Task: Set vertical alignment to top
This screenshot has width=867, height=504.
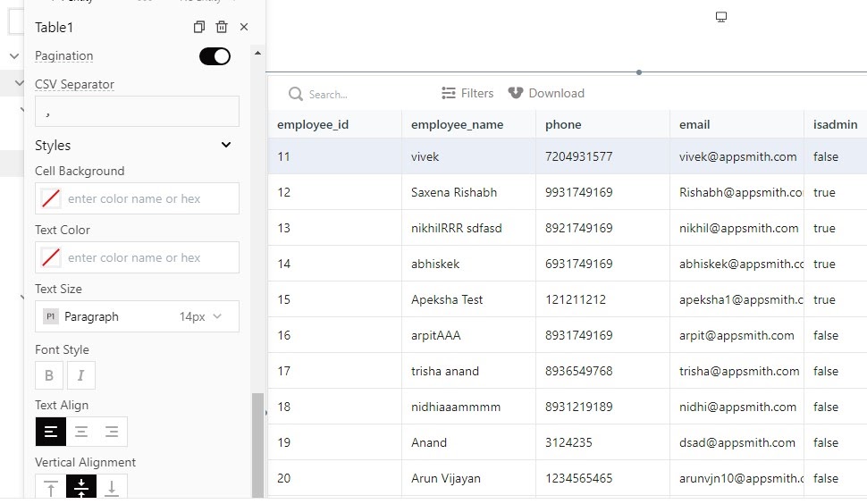Action: click(51, 487)
